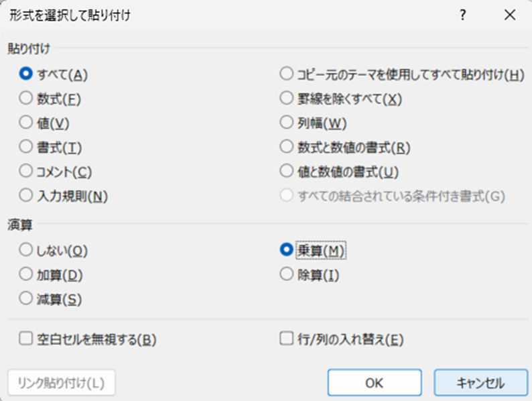Select 値と数値の書式(U) option
The height and width of the screenshot is (401, 532).
(287, 171)
